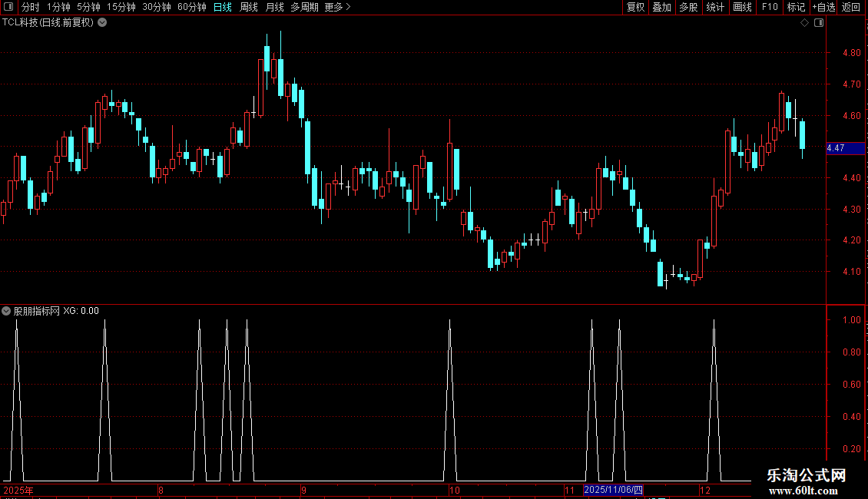868x499 pixels.
Task: Open the 复权 adjustment menu
Action: pos(635,7)
